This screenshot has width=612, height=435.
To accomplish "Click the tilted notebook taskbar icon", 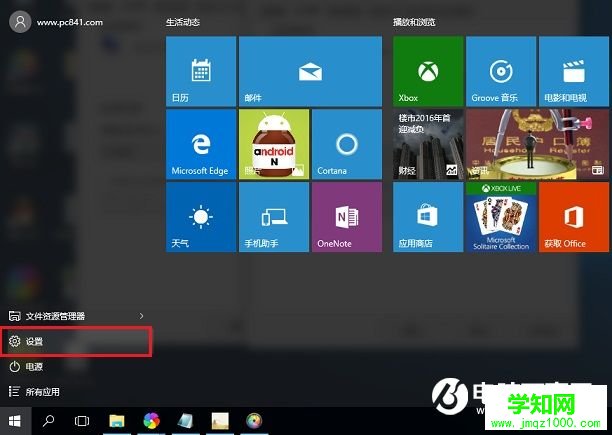I will [185, 421].
